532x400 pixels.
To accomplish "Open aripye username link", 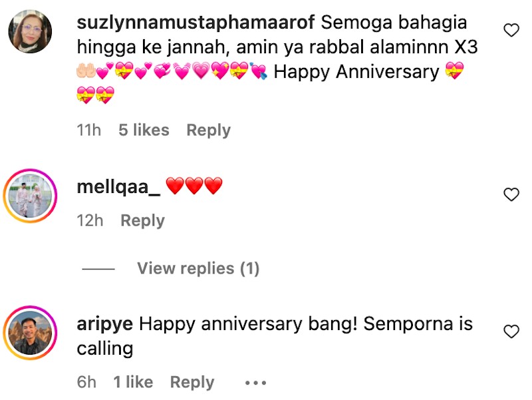I will [105, 324].
